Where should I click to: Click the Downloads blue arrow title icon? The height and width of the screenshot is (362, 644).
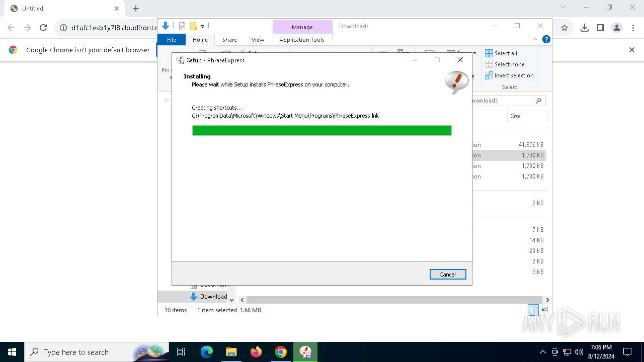tap(166, 26)
